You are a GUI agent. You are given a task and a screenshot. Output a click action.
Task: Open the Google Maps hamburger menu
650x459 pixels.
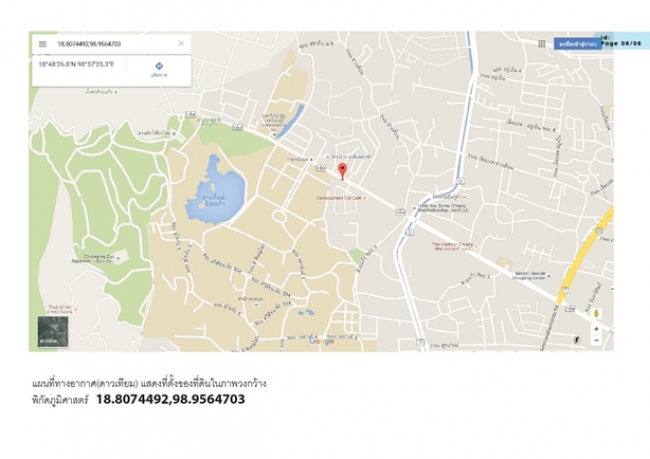click(42, 44)
